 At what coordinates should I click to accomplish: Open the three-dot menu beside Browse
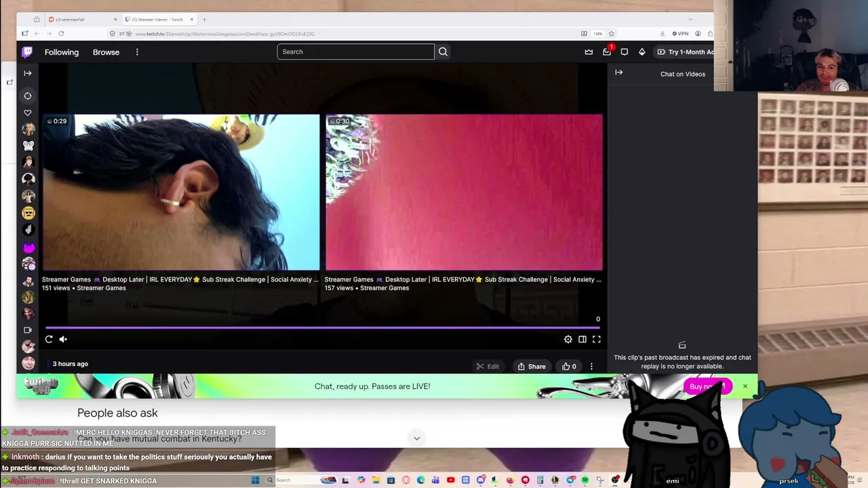click(x=137, y=52)
